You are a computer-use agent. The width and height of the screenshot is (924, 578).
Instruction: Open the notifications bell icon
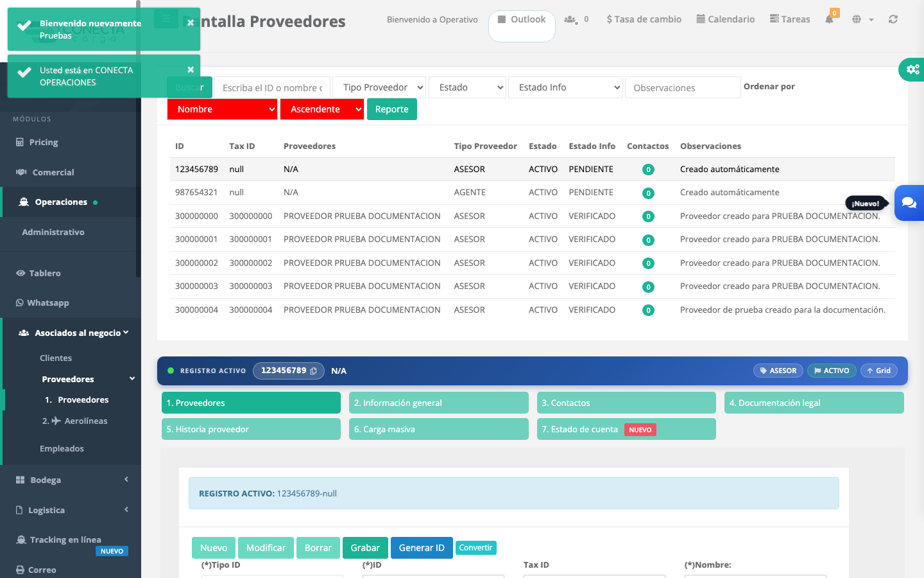pos(829,19)
